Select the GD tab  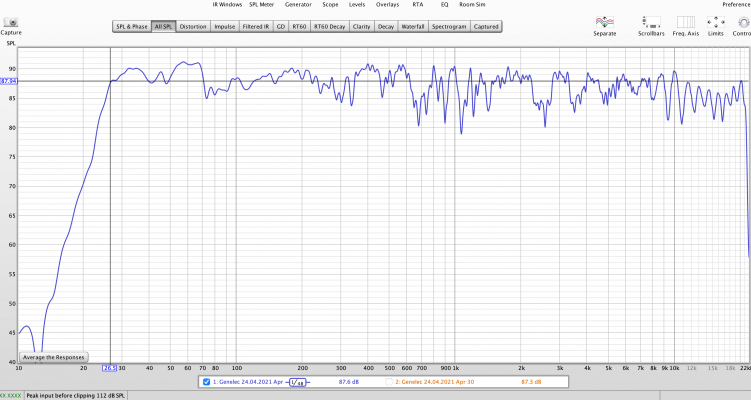(x=281, y=27)
